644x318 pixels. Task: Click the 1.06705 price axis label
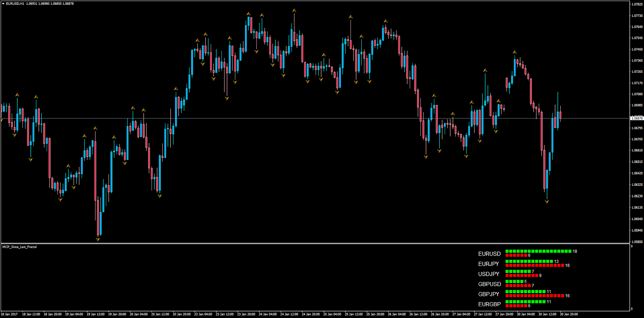[x=637, y=139]
